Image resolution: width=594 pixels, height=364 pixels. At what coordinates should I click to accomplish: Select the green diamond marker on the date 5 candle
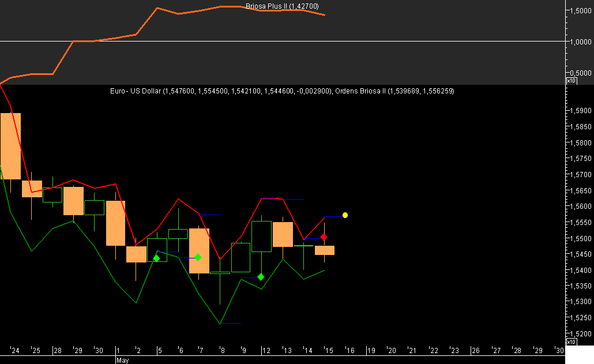(x=156, y=258)
